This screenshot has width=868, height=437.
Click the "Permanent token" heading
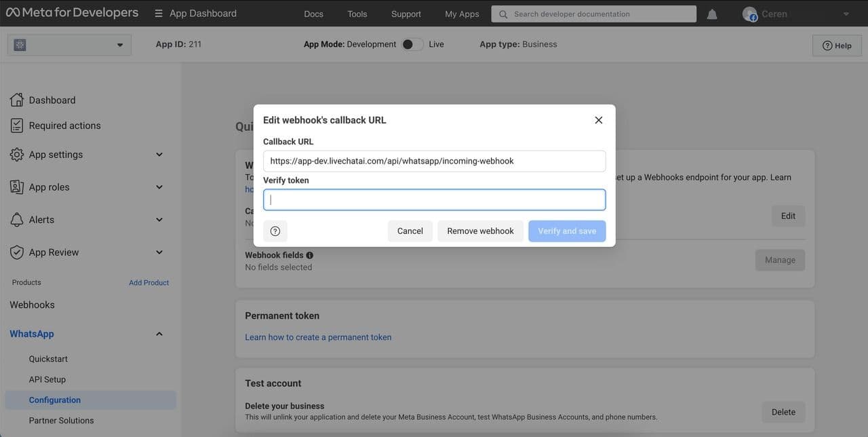282,316
